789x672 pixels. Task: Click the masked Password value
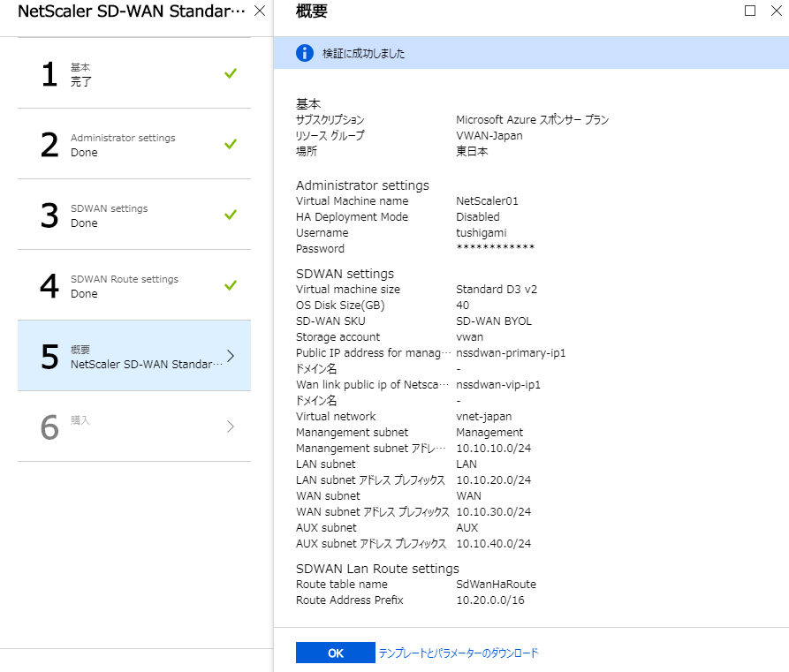pyautogui.click(x=495, y=247)
